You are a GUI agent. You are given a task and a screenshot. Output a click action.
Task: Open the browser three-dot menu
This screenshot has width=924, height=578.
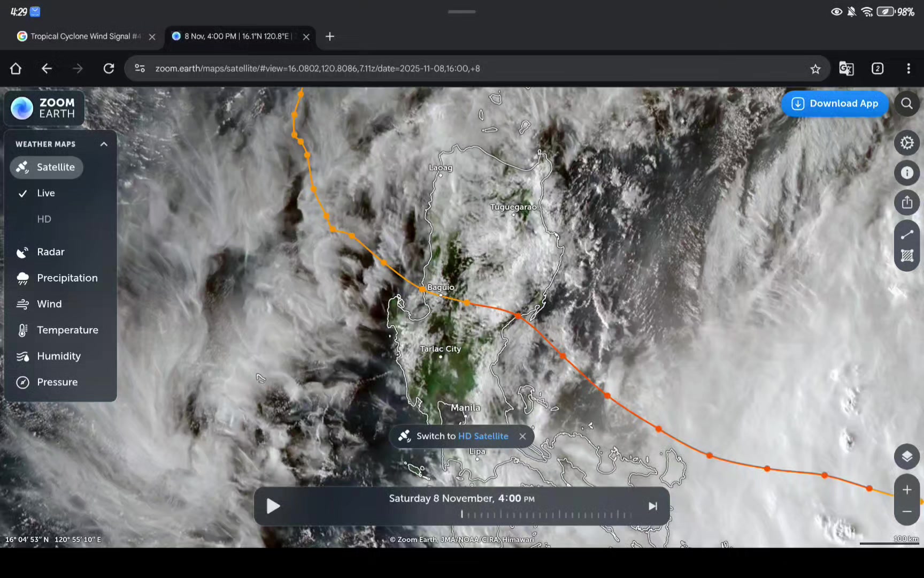908,69
